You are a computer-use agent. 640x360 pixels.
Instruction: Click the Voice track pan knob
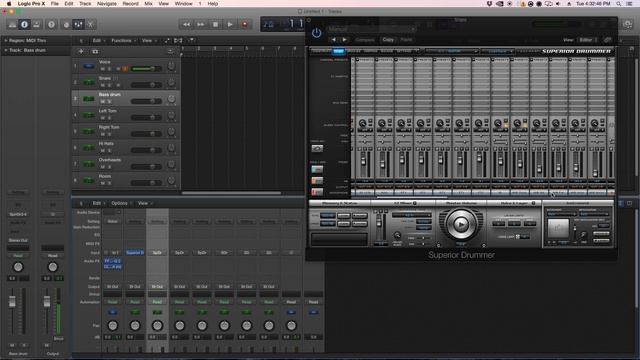(x=171, y=66)
